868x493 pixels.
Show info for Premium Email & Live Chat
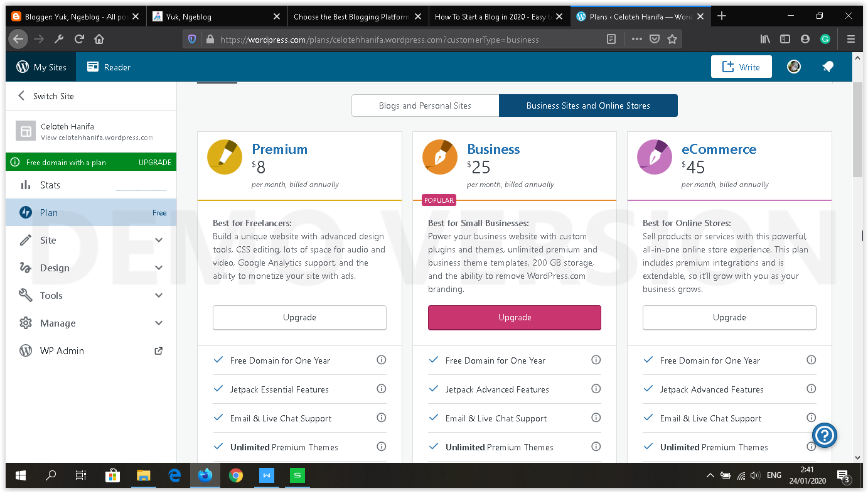coord(381,418)
